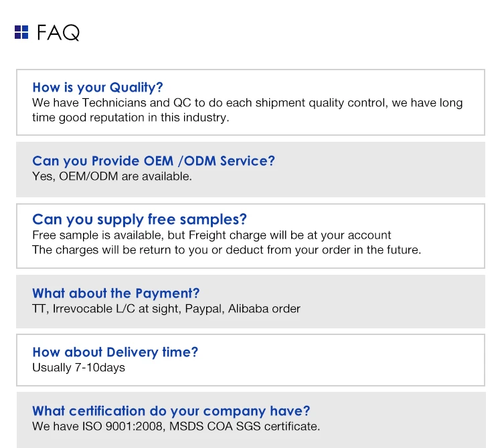
Task: Click the Freight charge answer line
Action: (212, 235)
